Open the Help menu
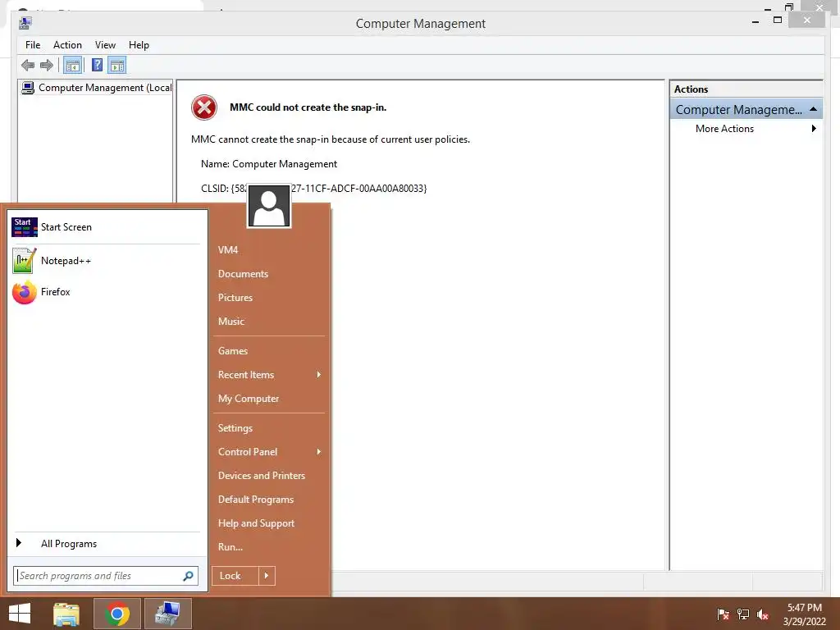Image resolution: width=840 pixels, height=630 pixels. tap(139, 45)
